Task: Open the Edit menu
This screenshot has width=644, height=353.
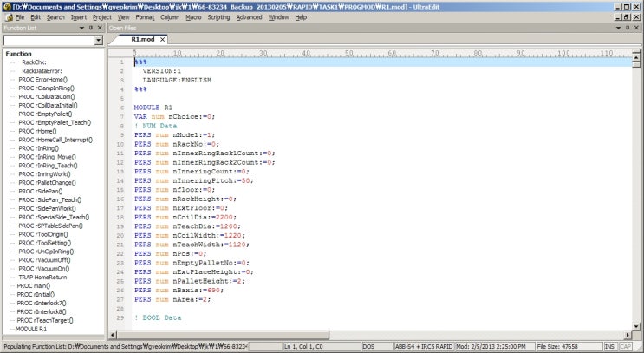Action: pyautogui.click(x=36, y=17)
